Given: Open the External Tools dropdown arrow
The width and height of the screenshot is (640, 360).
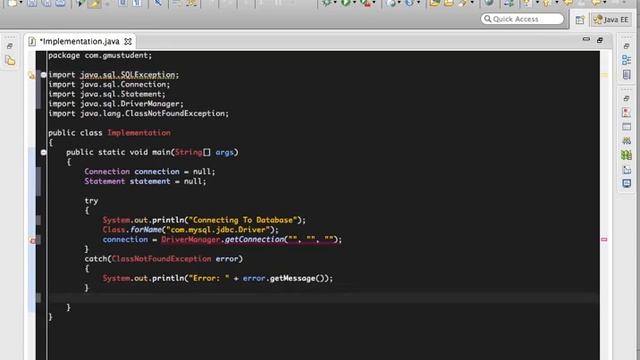Looking at the screenshot, I should coord(374,3).
